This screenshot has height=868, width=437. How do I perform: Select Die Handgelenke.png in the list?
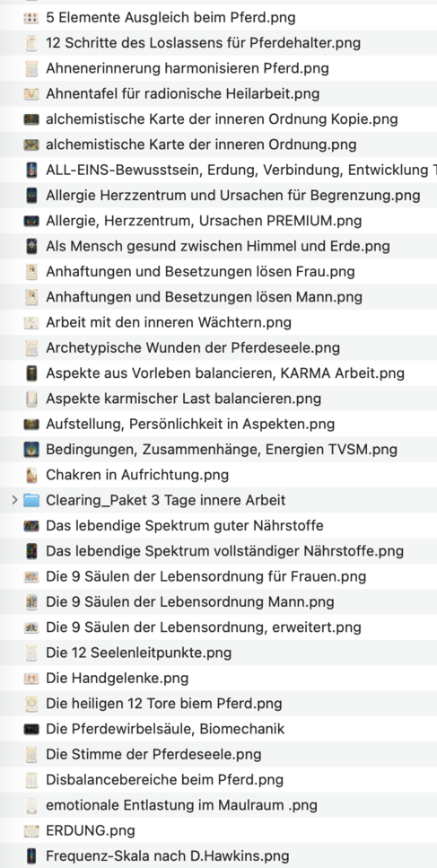point(219,678)
